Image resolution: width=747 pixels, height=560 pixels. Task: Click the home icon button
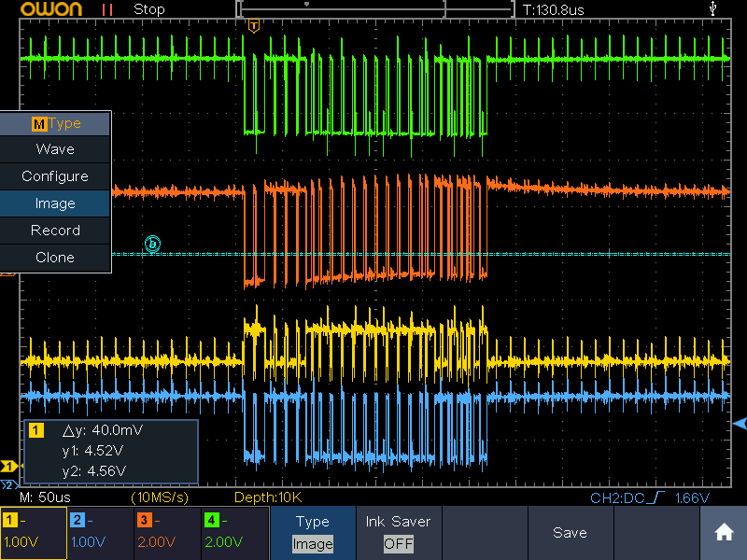click(x=723, y=532)
